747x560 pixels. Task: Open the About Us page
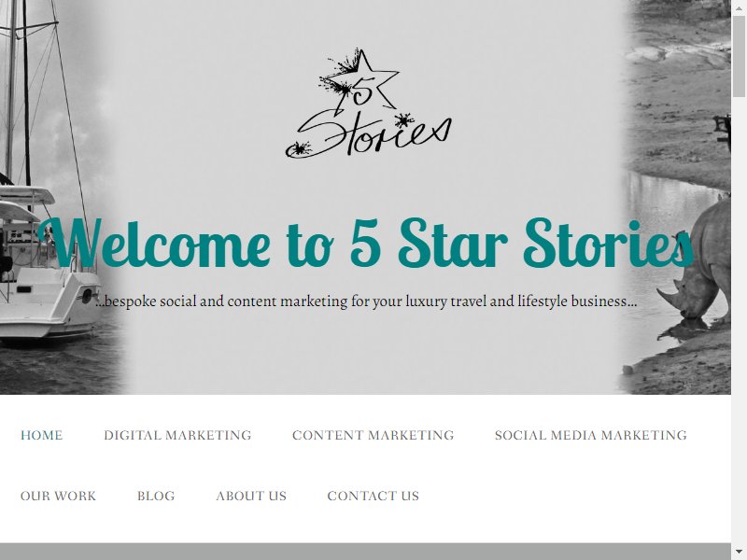[251, 497]
